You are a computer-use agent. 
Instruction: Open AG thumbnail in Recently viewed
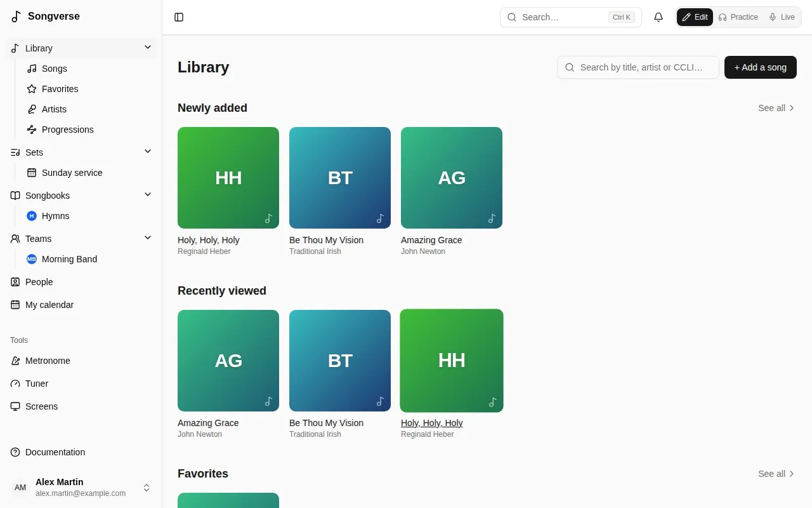[228, 361]
